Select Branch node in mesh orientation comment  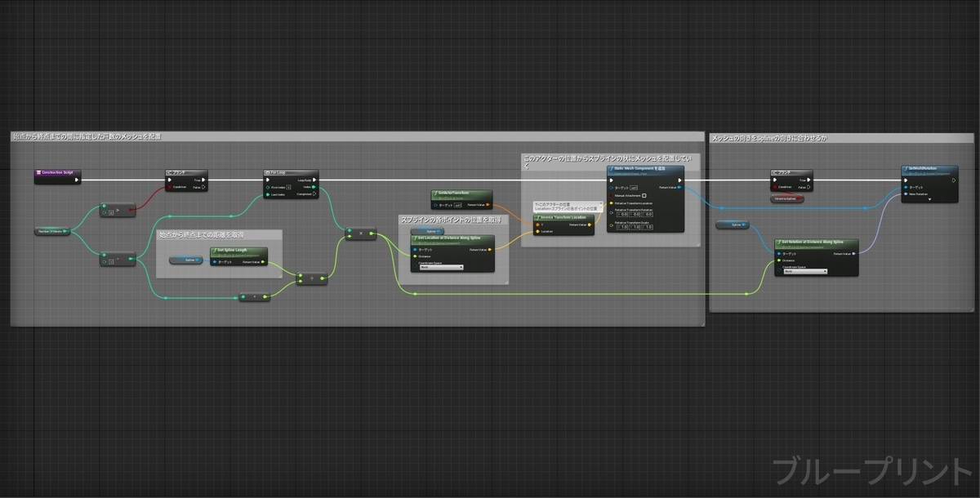(x=792, y=180)
